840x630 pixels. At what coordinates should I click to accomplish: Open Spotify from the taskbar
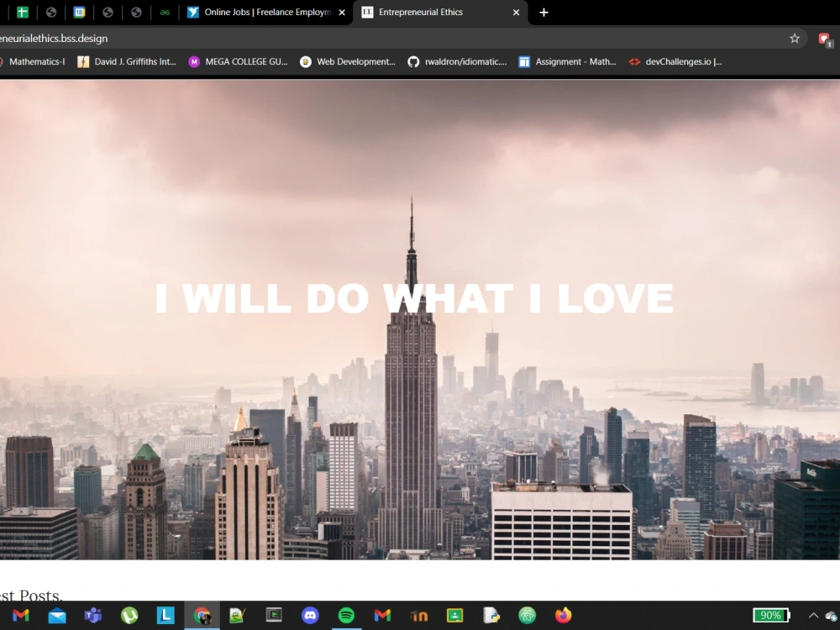(346, 616)
